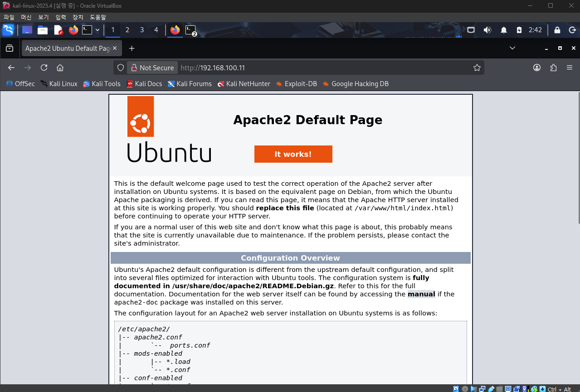The image size is (580, 392).
Task: Switch to workspace 2
Action: click(127, 30)
